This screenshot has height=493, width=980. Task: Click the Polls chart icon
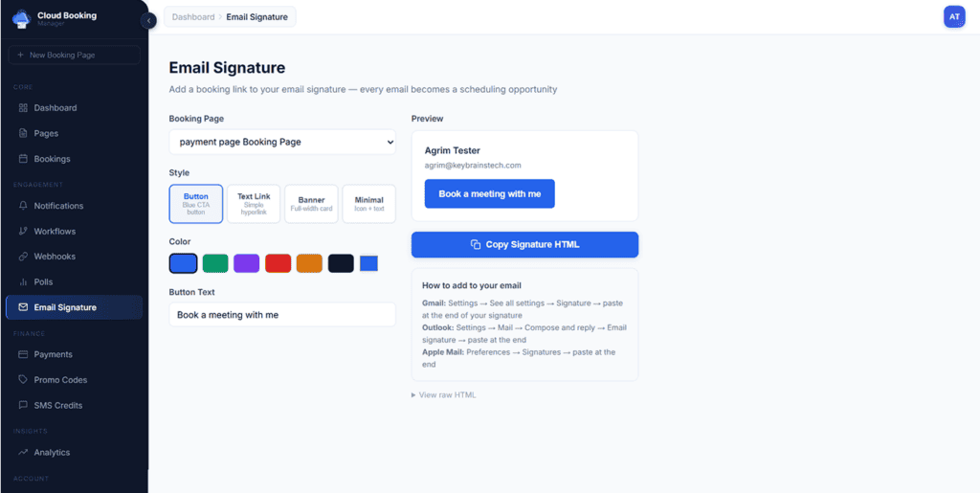click(x=23, y=282)
